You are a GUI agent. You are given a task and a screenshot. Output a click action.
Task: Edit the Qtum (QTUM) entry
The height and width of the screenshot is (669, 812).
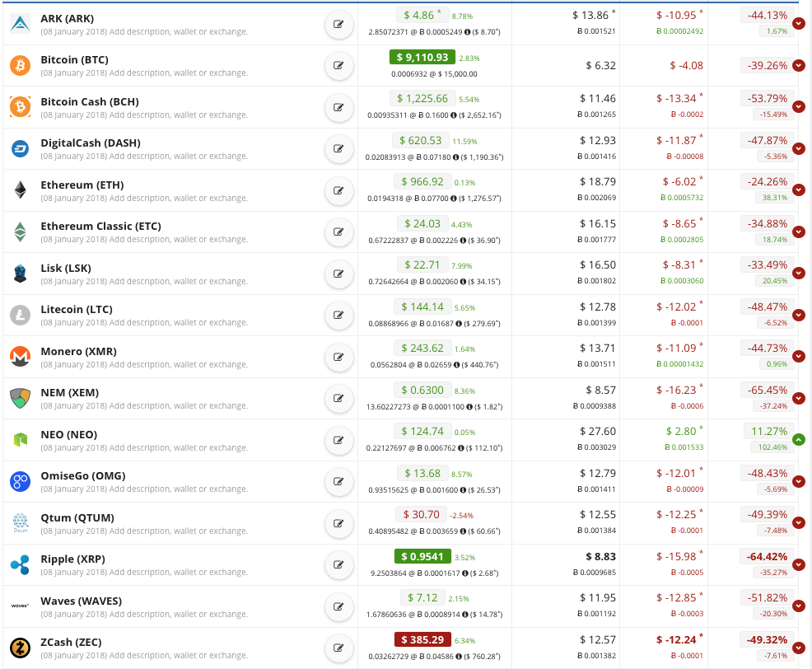click(x=338, y=523)
